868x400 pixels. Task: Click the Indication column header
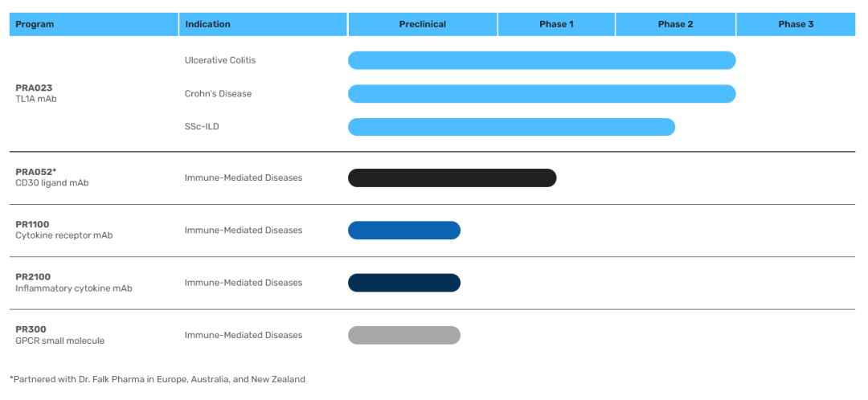point(207,24)
